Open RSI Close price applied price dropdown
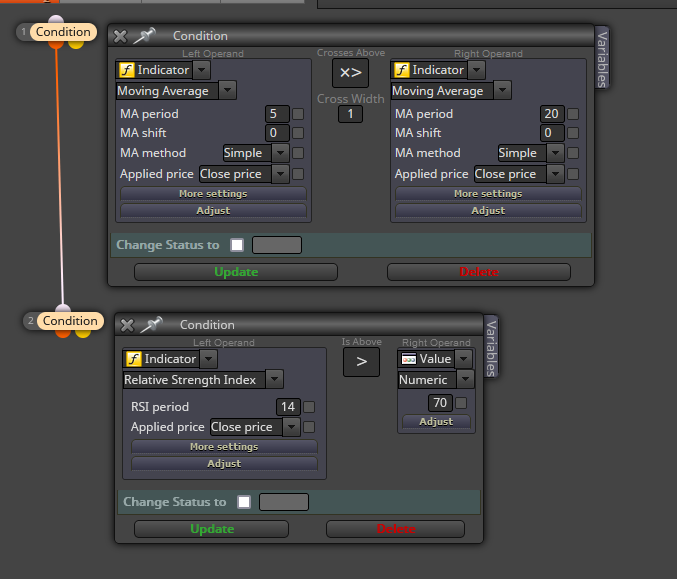The width and height of the screenshot is (677, 579). 291,427
